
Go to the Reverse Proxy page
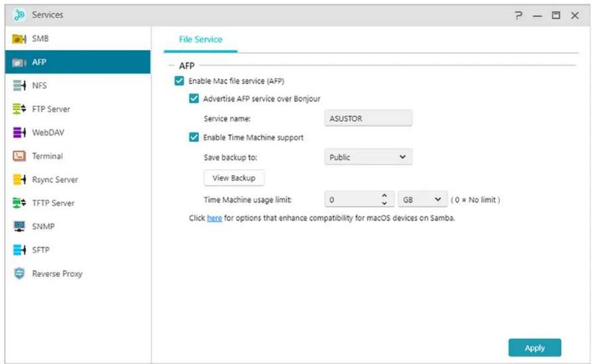pyautogui.click(x=78, y=273)
